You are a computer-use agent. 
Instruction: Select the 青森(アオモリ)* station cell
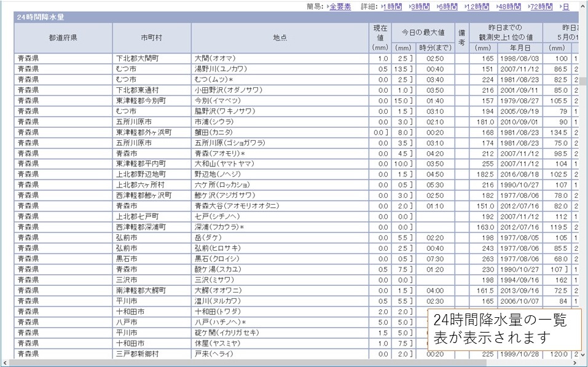coord(280,153)
